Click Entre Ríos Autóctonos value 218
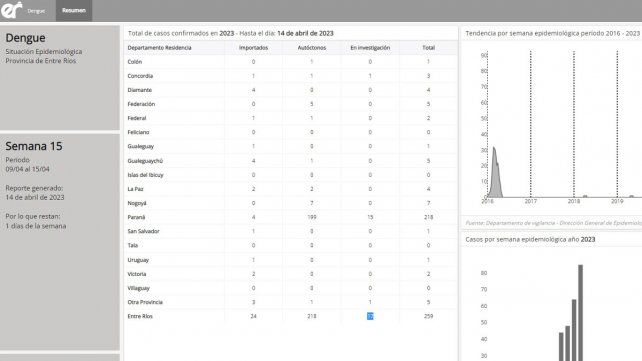Screen dimensions: 642x361 point(312,316)
